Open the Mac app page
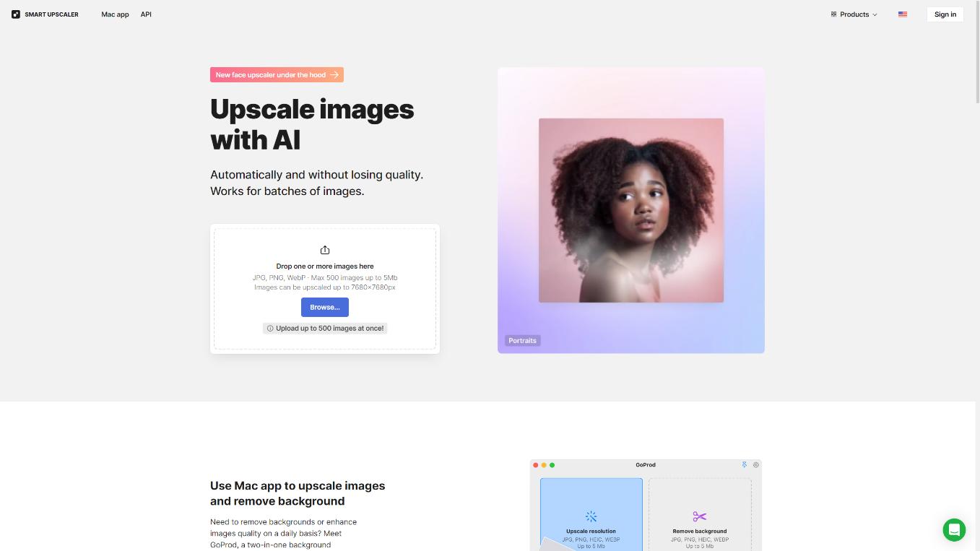 tap(115, 14)
